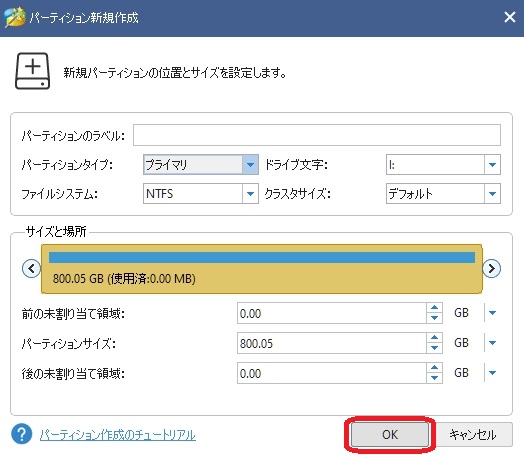Image resolution: width=524 pixels, height=458 pixels.
Task: Click the right arrow beside partition bar
Action: pyautogui.click(x=492, y=268)
